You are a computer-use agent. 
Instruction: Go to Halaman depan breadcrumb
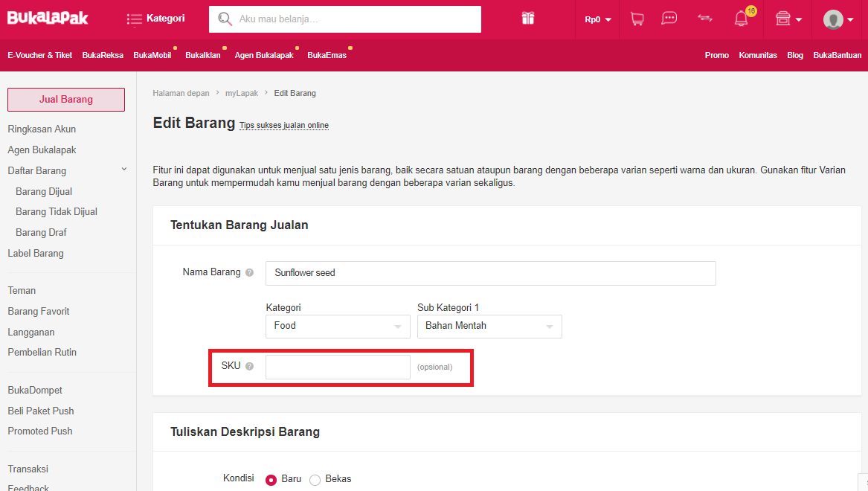click(x=181, y=93)
